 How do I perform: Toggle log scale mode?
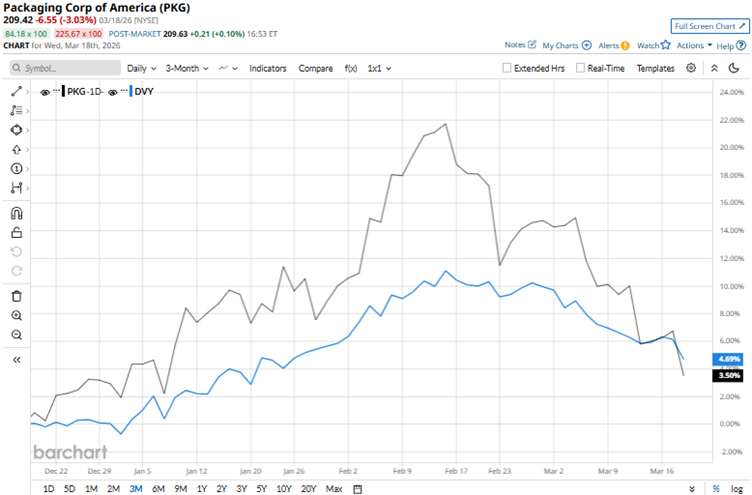point(737,489)
